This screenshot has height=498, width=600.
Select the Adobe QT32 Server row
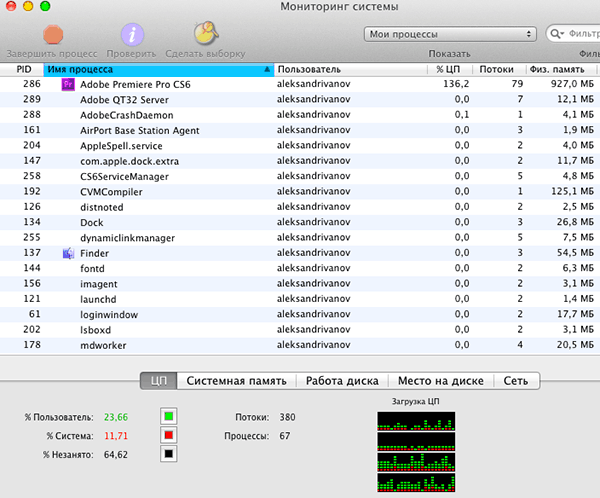coord(300,100)
